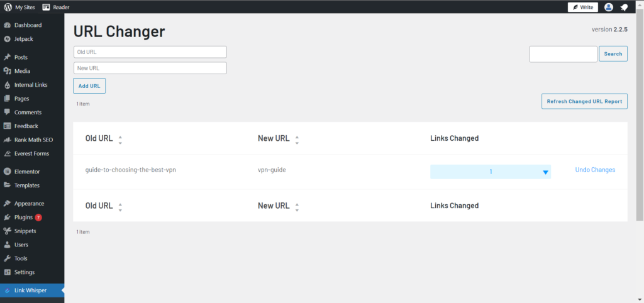
Task: Open the Elementor sidebar icon
Action: [x=6, y=172]
